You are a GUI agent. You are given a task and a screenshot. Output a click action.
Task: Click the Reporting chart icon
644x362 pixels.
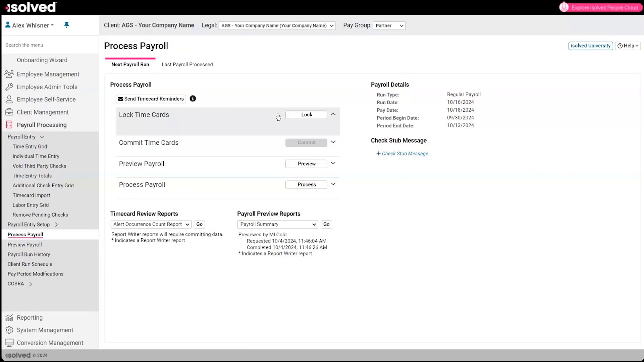(9, 317)
